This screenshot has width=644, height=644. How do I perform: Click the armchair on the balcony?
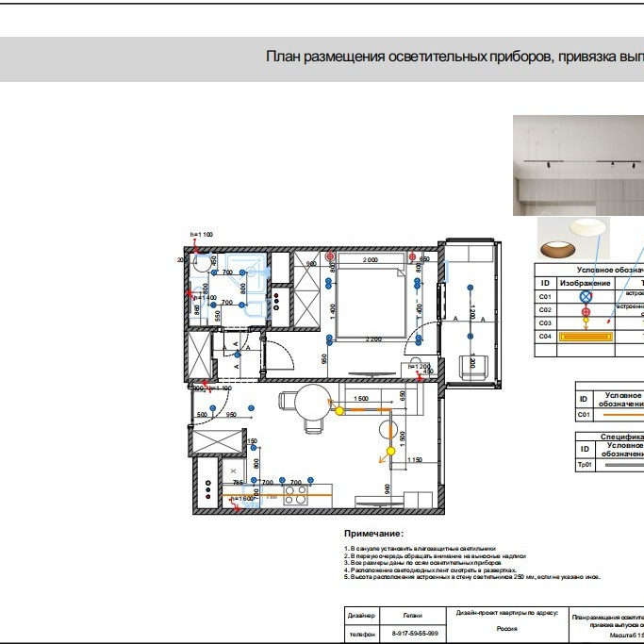[x=471, y=366]
